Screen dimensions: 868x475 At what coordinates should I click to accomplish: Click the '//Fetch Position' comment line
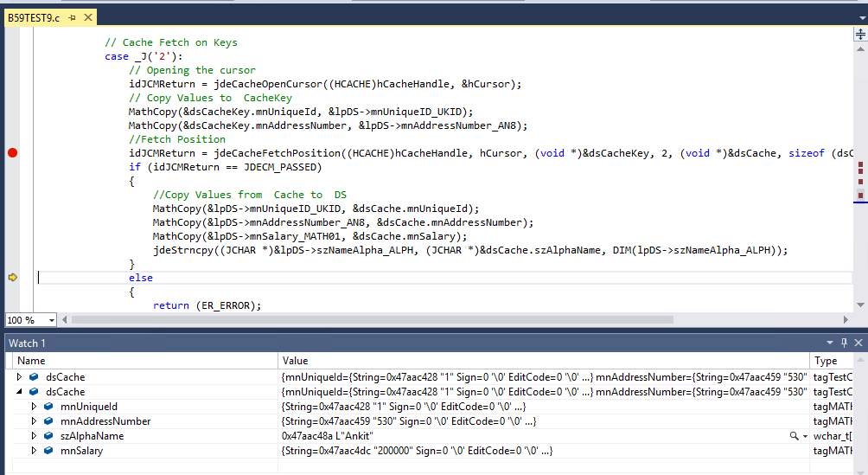[x=177, y=139]
